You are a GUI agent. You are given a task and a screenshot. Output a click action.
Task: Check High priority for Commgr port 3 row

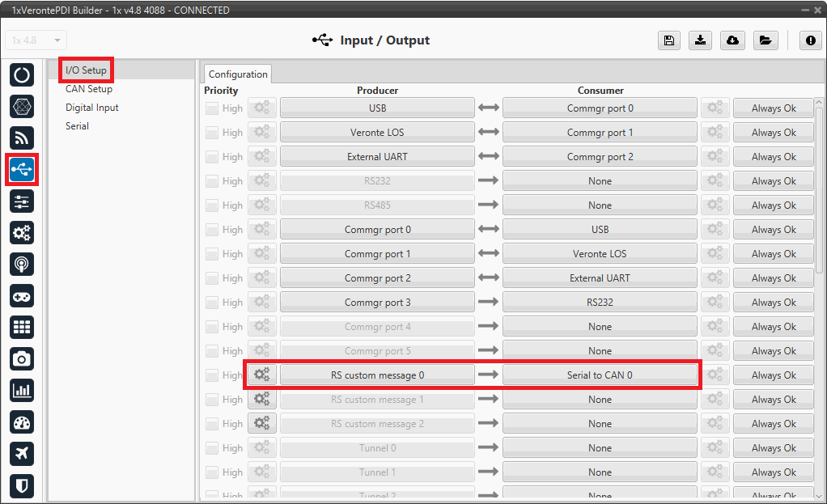[x=212, y=303]
